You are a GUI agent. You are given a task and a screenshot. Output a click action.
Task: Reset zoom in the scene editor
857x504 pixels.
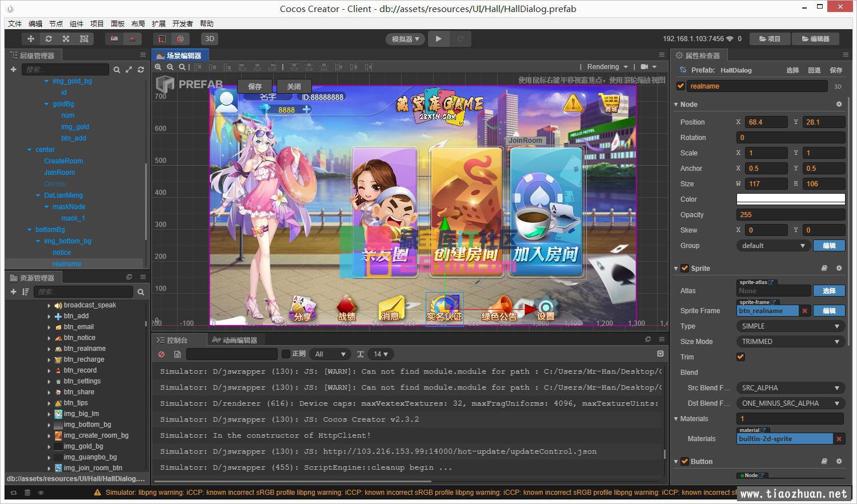point(182,67)
